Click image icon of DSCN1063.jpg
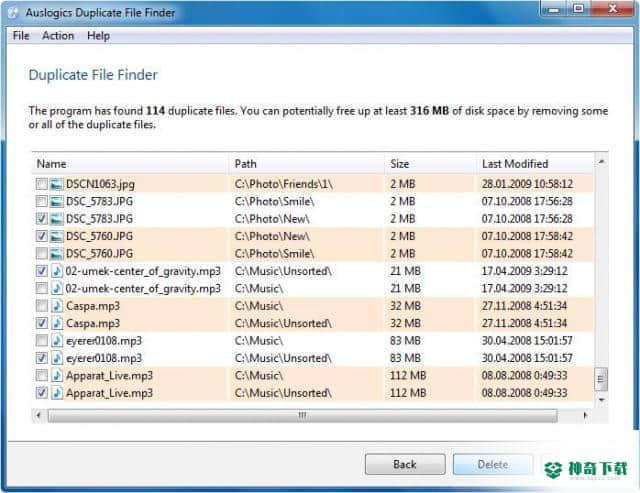The width and height of the screenshot is (640, 493). pos(57,184)
